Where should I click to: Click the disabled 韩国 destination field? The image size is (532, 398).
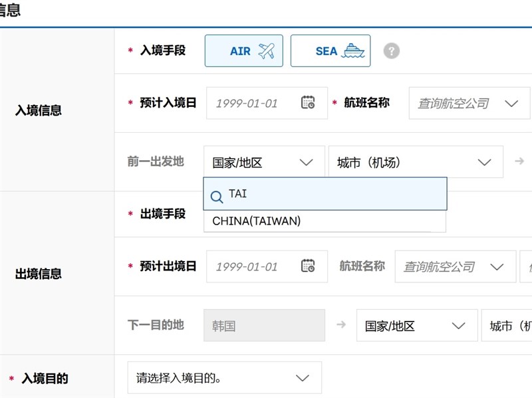coord(264,326)
